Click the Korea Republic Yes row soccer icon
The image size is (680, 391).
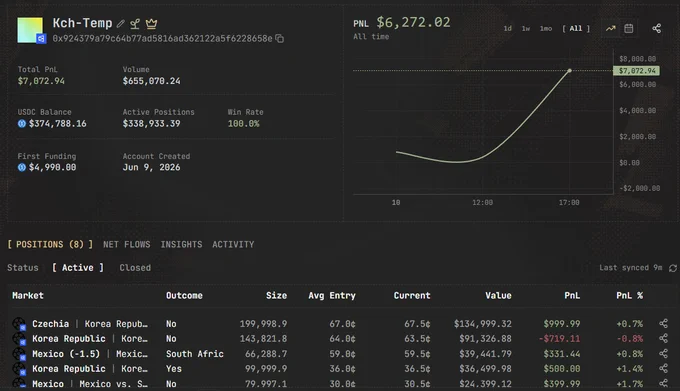[19, 368]
